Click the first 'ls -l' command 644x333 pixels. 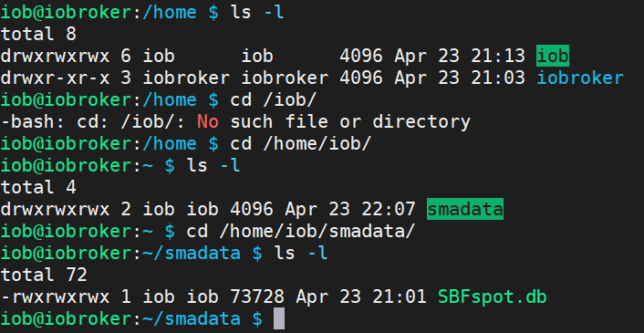click(x=257, y=13)
